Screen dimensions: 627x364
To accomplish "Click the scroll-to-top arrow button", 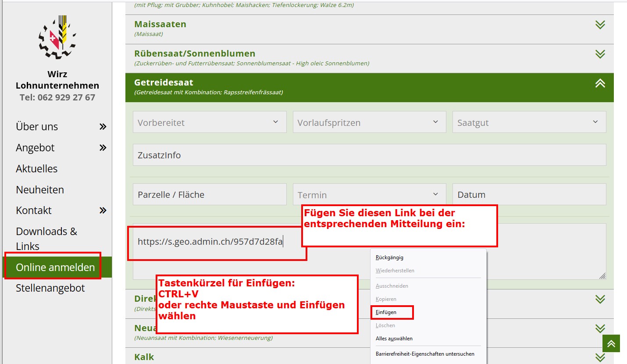I will (611, 343).
